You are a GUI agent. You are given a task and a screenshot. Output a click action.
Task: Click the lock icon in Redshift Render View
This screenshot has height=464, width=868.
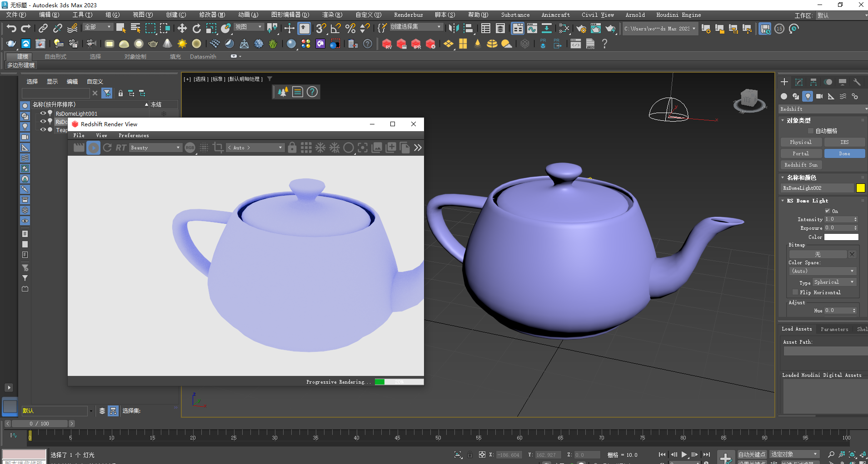click(292, 148)
